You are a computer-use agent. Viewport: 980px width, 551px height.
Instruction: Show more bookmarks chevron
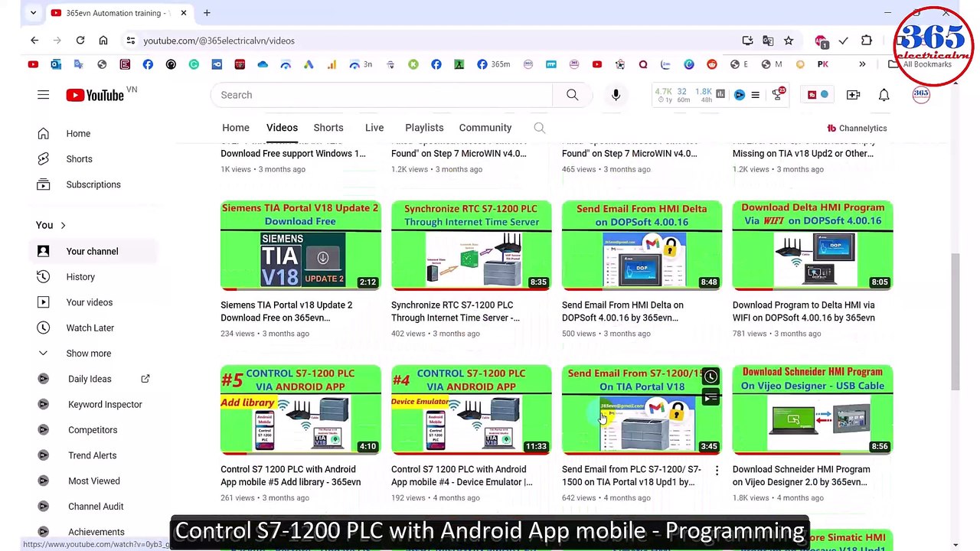coord(862,64)
